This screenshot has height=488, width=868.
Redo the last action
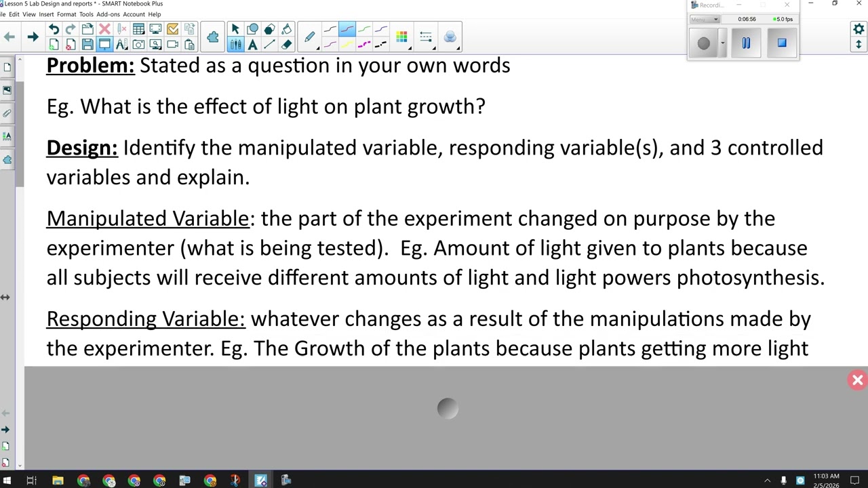(71, 29)
